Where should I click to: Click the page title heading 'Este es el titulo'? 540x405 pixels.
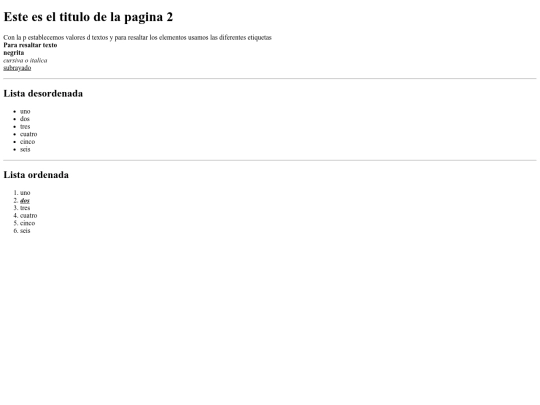pyautogui.click(x=88, y=17)
